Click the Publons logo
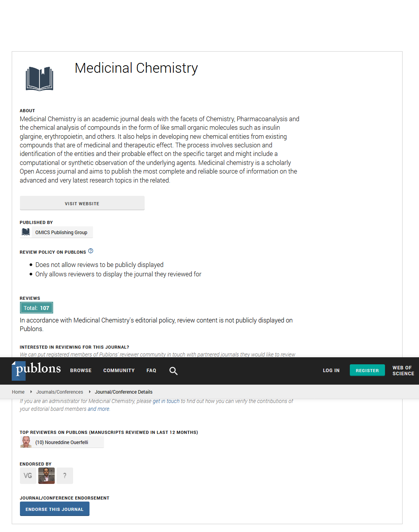Image resolution: width=419 pixels, height=532 pixels. click(38, 370)
